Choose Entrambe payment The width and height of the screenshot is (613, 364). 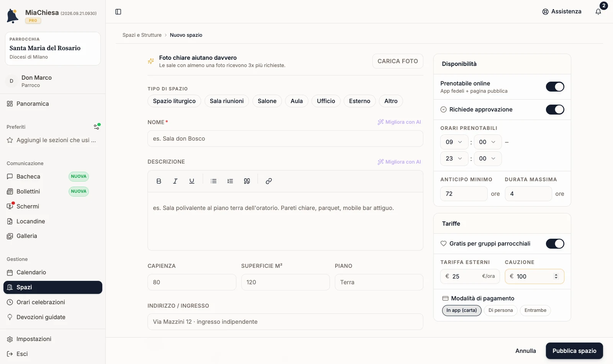535,310
